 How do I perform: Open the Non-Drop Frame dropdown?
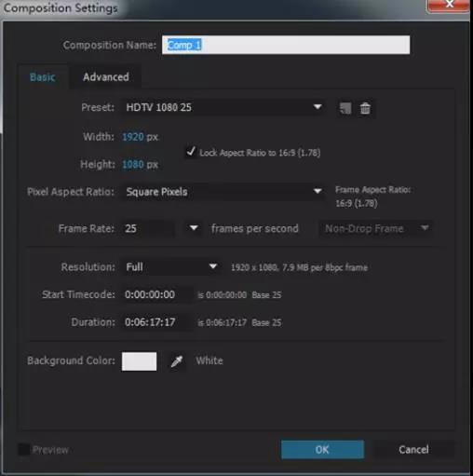(x=376, y=229)
